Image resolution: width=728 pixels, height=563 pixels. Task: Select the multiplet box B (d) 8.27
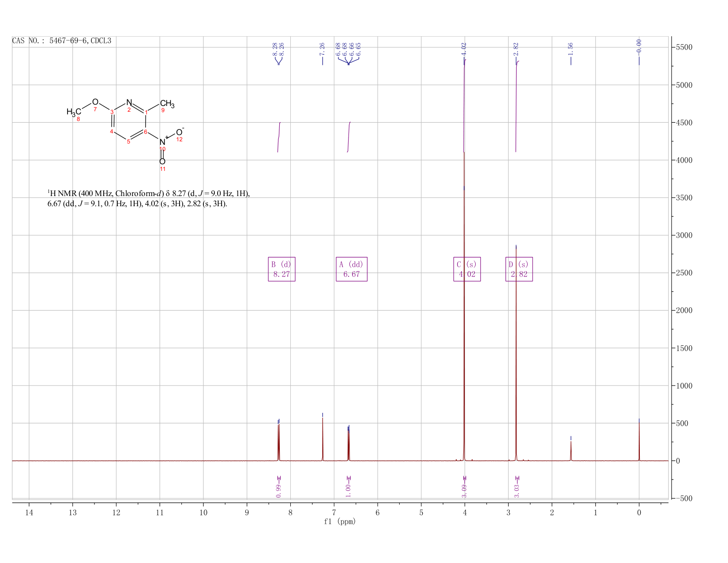281,269
